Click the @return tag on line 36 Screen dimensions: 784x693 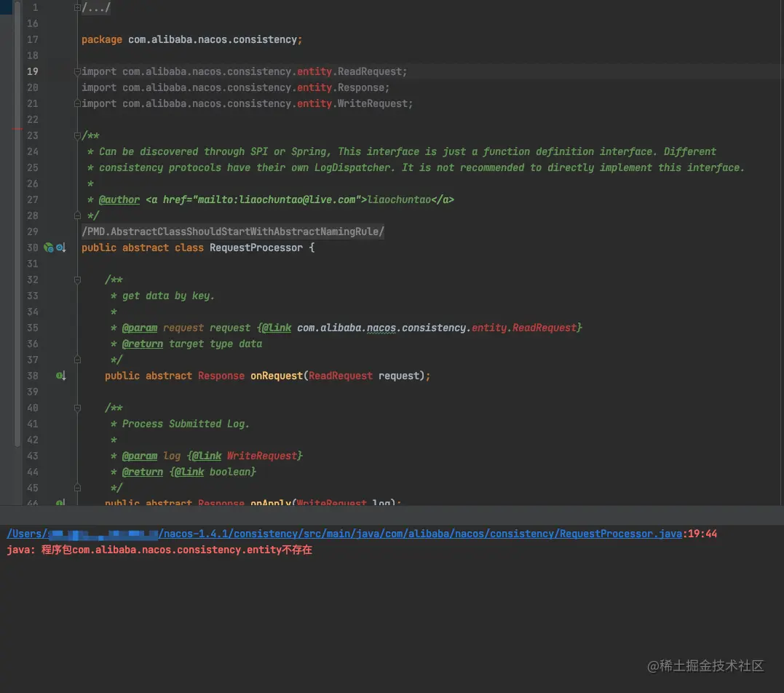pos(143,344)
